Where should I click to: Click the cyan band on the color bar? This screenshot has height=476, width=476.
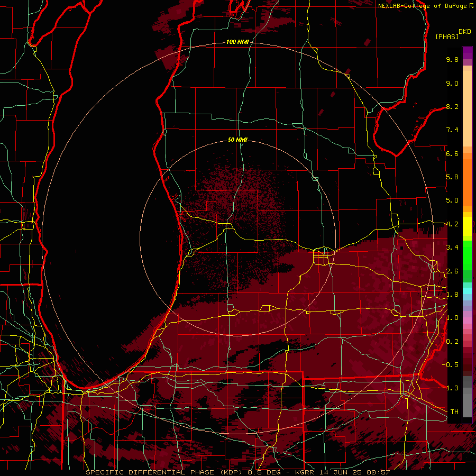(x=467, y=290)
